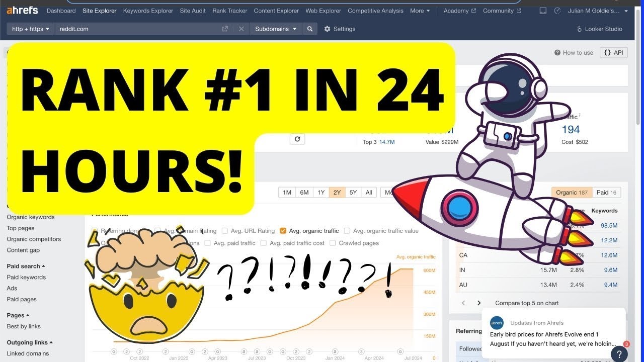The height and width of the screenshot is (362, 644).
Task: Open the Subdomains mode dropdown
Action: click(x=276, y=29)
